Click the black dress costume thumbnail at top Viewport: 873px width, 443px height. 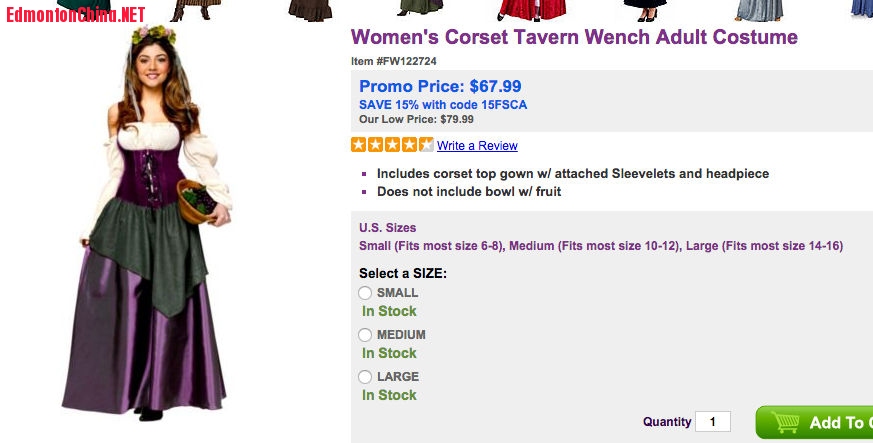click(645, 10)
